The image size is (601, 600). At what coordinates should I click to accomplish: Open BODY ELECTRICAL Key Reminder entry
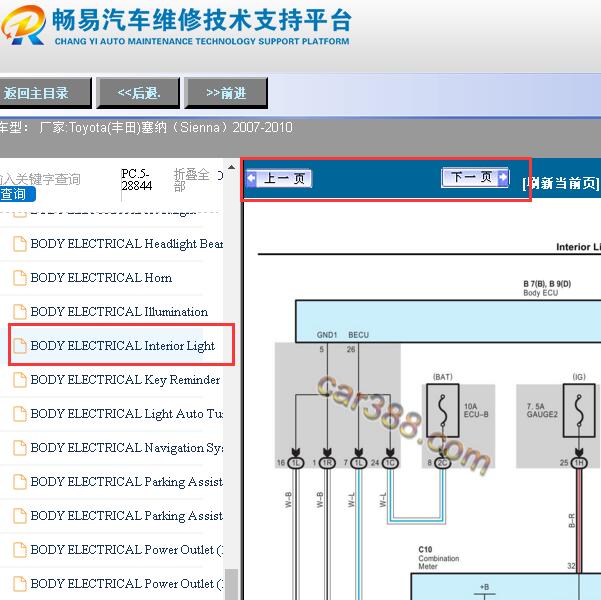[125, 380]
